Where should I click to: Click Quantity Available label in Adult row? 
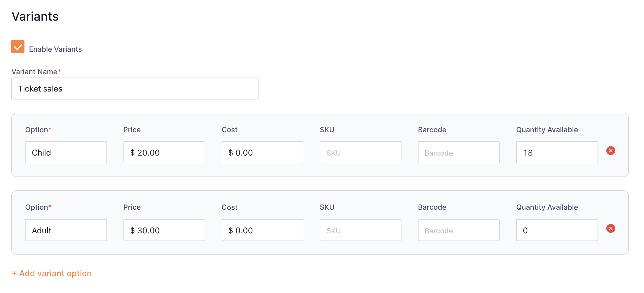pyautogui.click(x=547, y=207)
